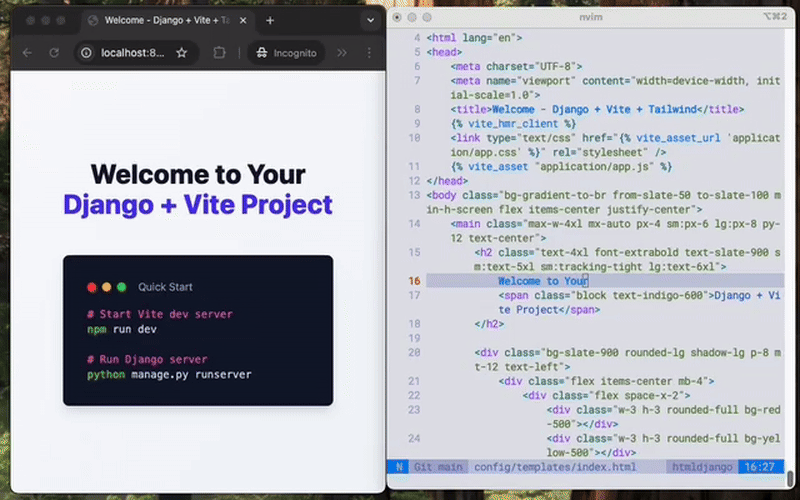Open the browser extensions puzzle icon

click(x=220, y=53)
